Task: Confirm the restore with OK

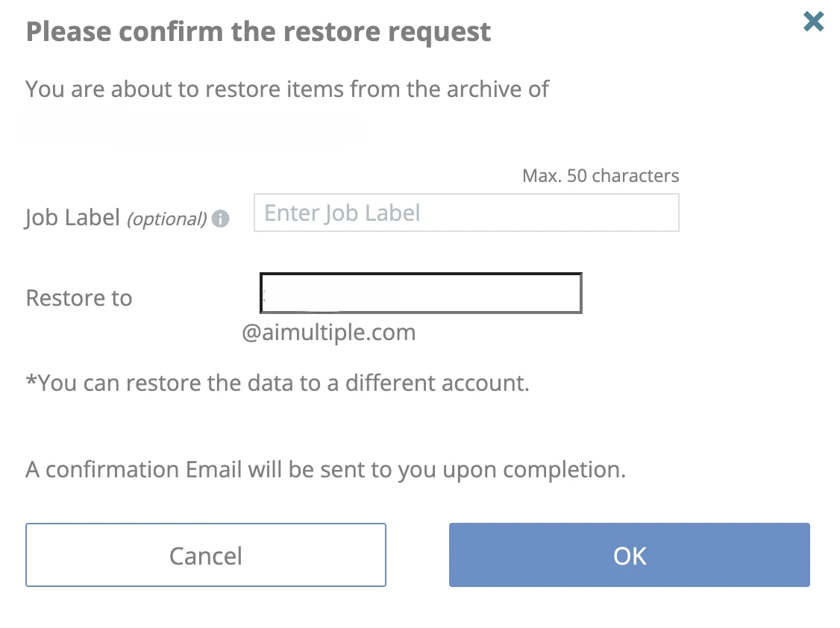Action: coord(629,555)
